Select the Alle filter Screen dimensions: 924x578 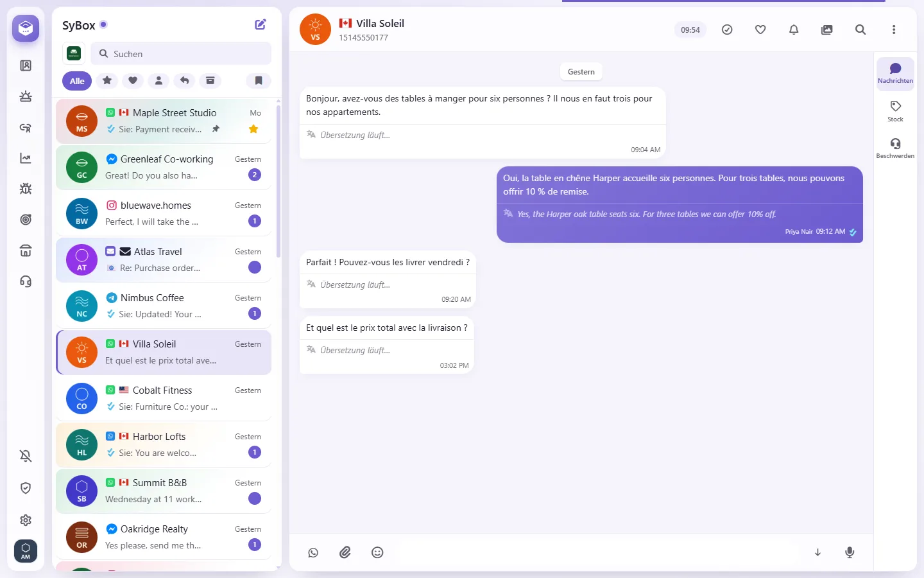(77, 81)
